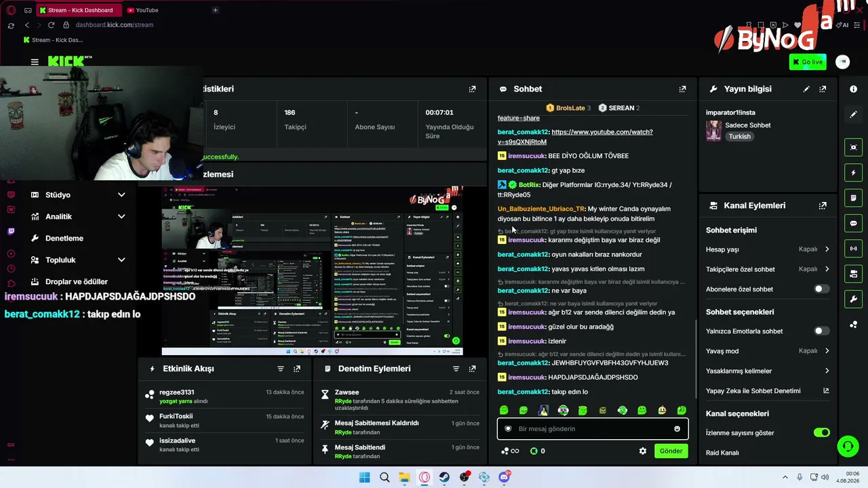Open the Denetleme sidebar item
868x488 pixels.
pos(64,239)
